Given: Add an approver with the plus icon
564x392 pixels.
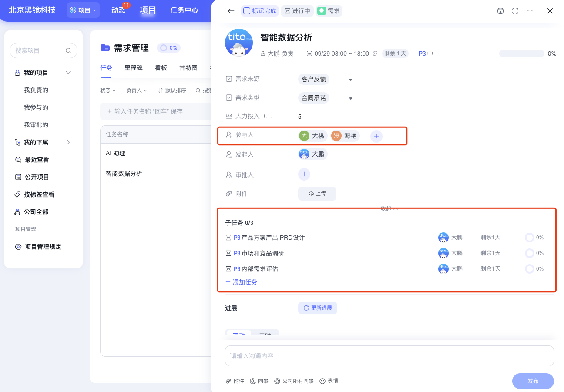Looking at the screenshot, I should 304,174.
